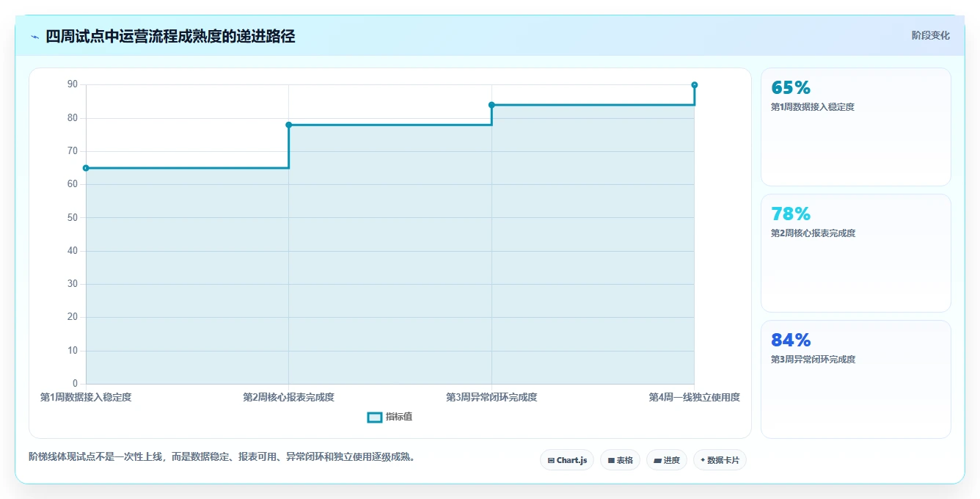Click the week 3 data point at 84
The height and width of the screenshot is (499, 980).
(491, 105)
